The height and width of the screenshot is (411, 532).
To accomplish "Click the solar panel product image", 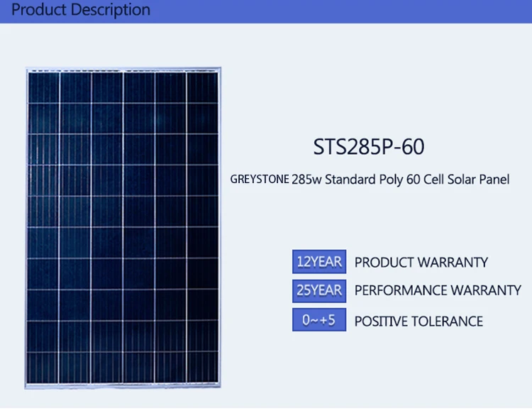I will (x=123, y=228).
